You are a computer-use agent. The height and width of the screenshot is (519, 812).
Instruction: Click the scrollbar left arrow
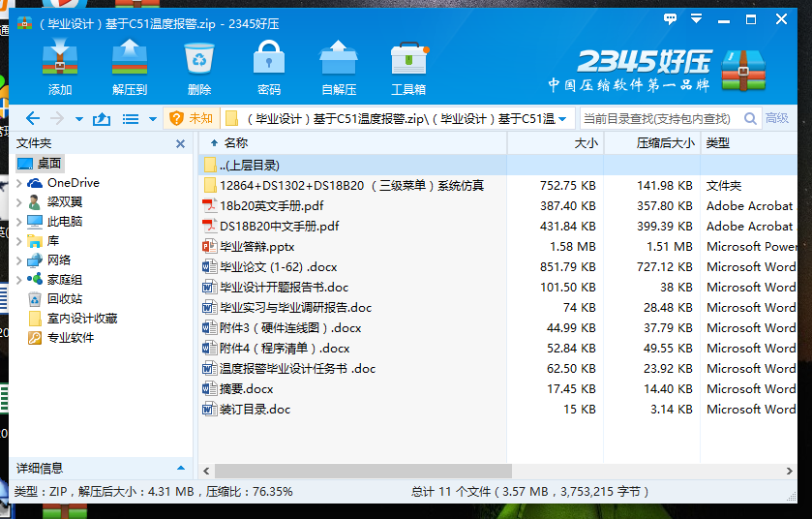click(x=206, y=471)
